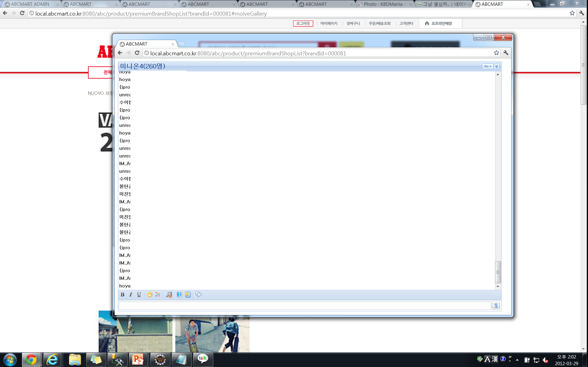The width and height of the screenshot is (588, 367).
Task: Open KakaoTalk from the taskbar
Action: [203, 360]
